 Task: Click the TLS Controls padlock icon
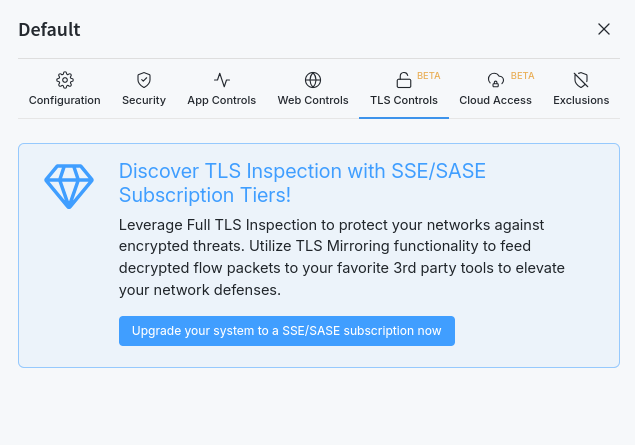[x=403, y=81]
